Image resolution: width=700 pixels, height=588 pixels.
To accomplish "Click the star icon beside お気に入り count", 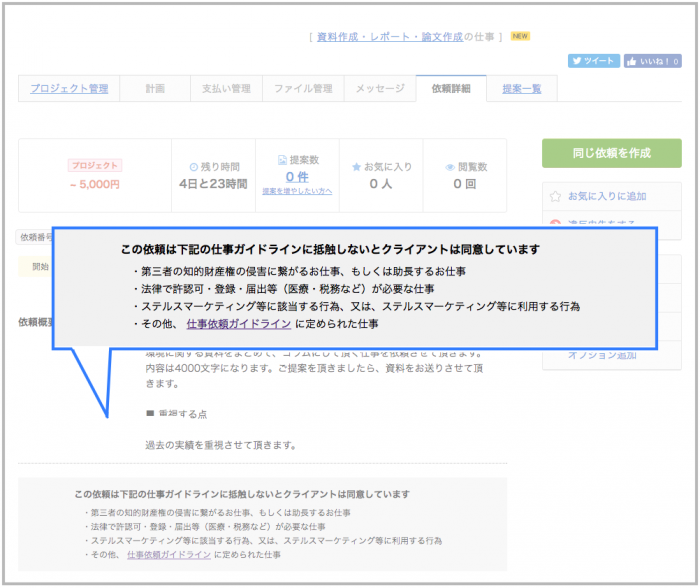I will tap(356, 167).
